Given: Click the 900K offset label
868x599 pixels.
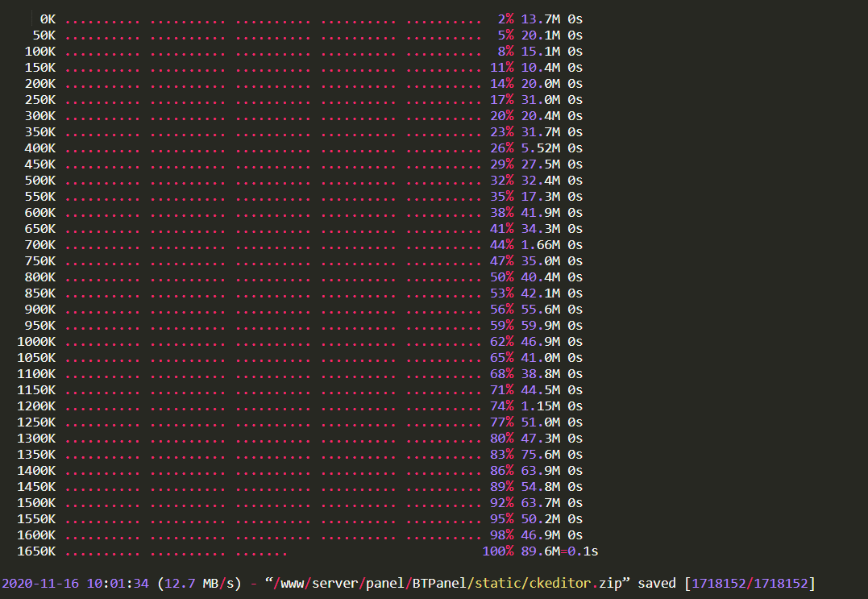Looking at the screenshot, I should pos(39,310).
